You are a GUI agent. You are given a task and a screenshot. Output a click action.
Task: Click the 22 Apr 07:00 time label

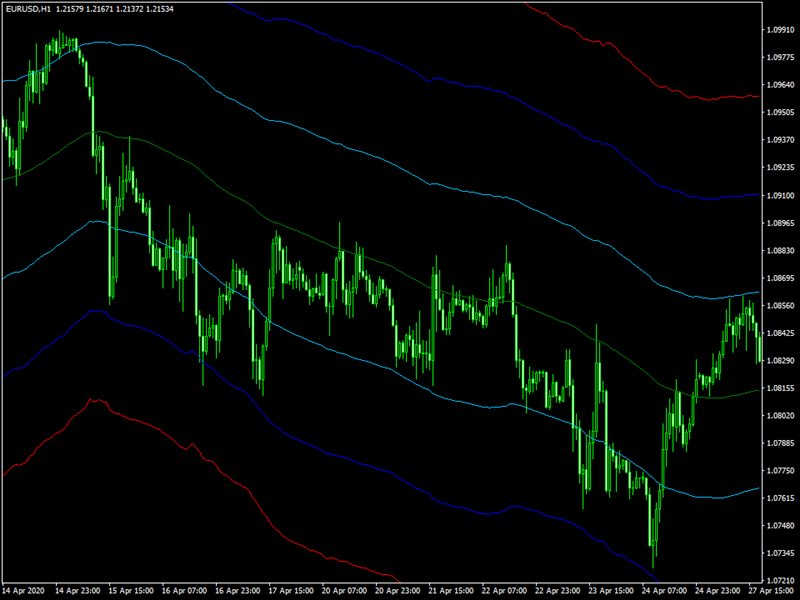click(x=505, y=591)
